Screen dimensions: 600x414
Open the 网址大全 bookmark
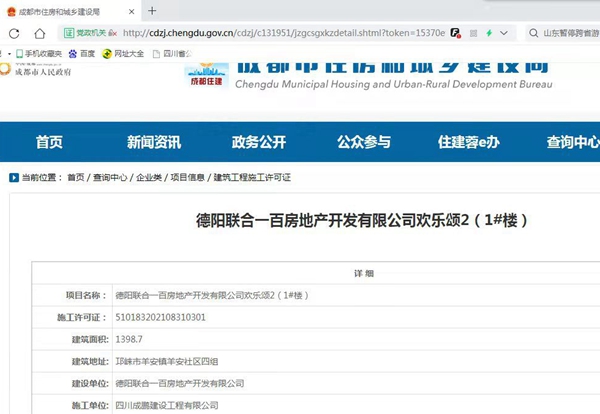tap(123, 53)
